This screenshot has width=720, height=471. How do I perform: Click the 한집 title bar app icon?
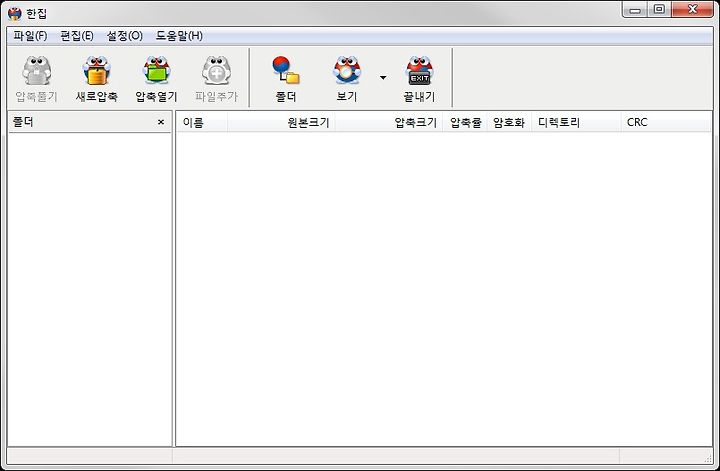pyautogui.click(x=15, y=13)
